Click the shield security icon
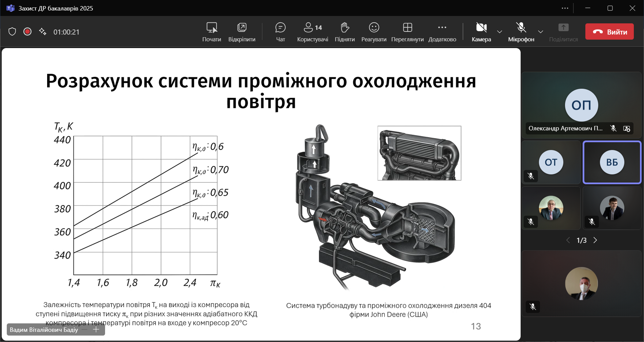644x342 pixels. [x=12, y=32]
